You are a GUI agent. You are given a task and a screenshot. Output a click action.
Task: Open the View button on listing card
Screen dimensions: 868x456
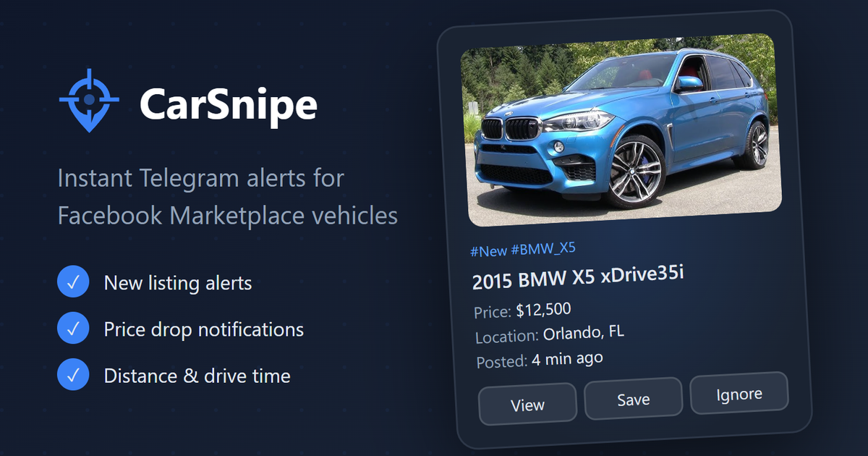(x=527, y=403)
